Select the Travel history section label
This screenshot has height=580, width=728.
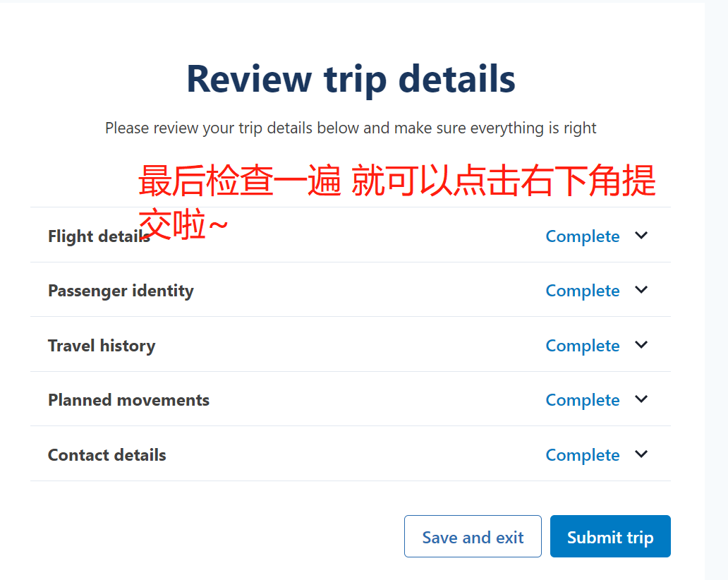pyautogui.click(x=102, y=346)
